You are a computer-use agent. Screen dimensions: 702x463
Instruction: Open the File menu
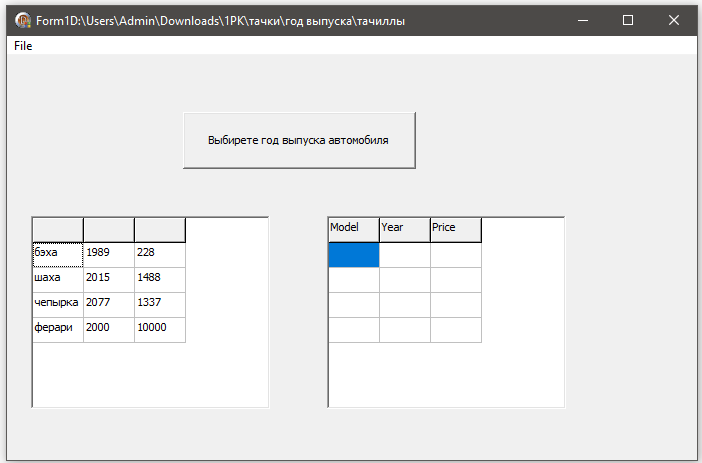pos(23,46)
